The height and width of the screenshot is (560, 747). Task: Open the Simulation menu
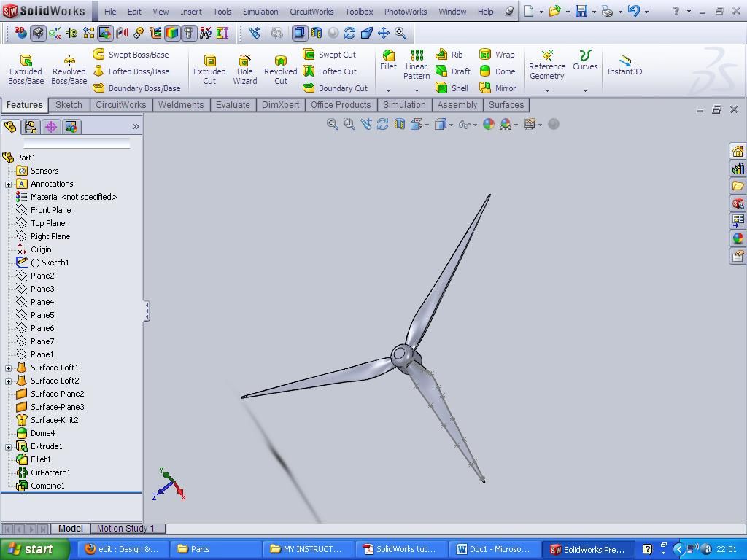[x=260, y=12]
